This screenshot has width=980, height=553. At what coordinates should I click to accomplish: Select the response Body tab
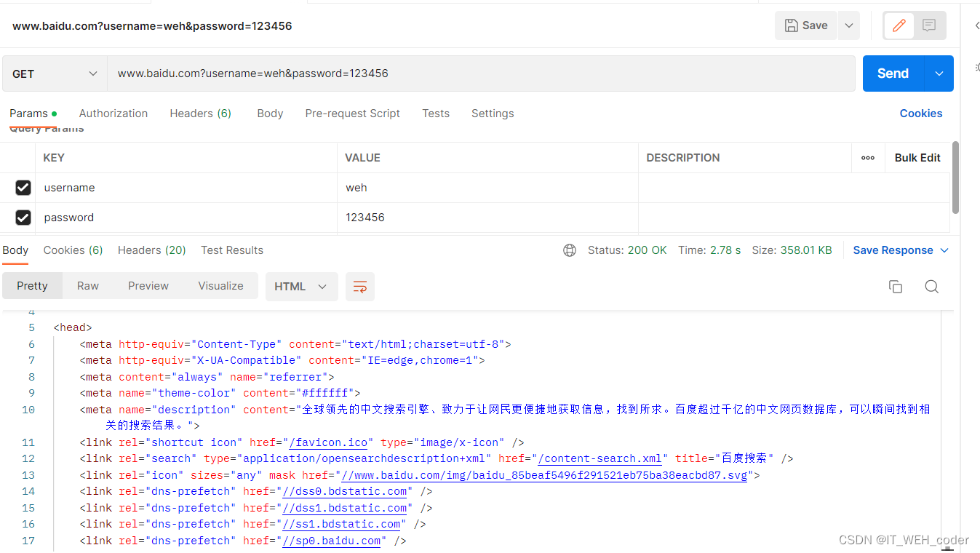tap(15, 250)
